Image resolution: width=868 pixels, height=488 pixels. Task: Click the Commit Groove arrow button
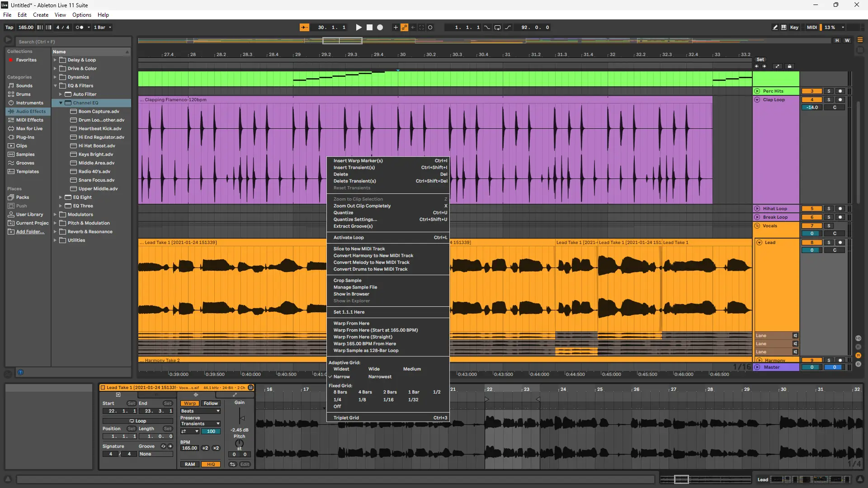tap(170, 446)
